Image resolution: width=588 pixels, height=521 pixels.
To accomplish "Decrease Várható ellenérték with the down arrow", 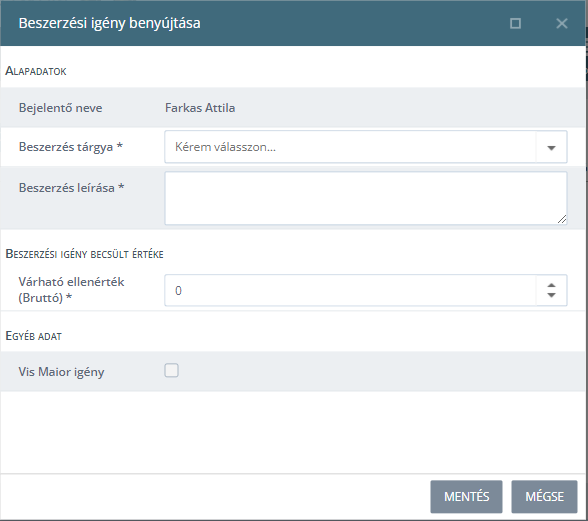I will [x=551, y=296].
